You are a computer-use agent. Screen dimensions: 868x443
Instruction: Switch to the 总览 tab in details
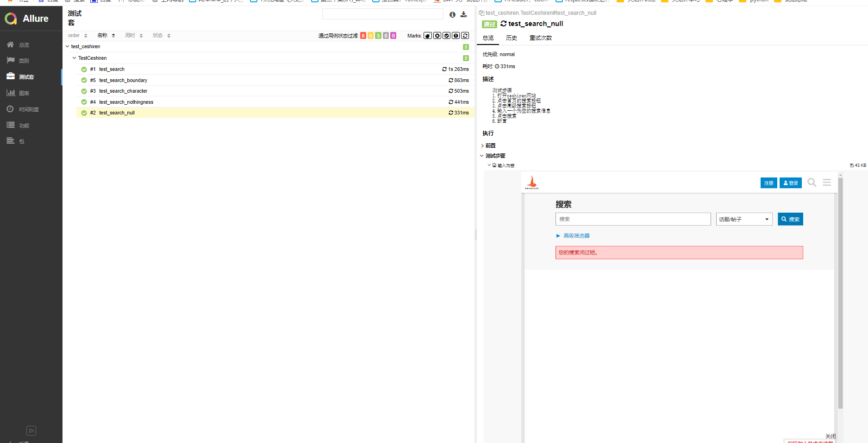click(488, 38)
